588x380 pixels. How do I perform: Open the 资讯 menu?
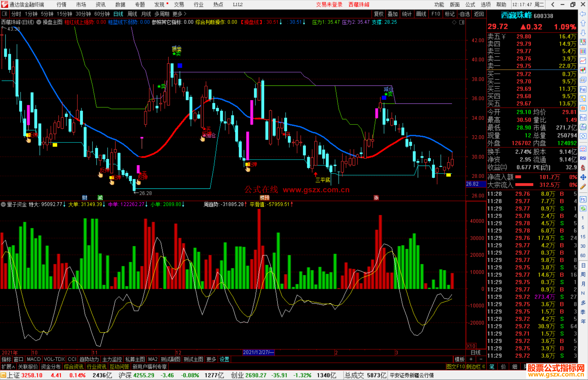[100, 4]
